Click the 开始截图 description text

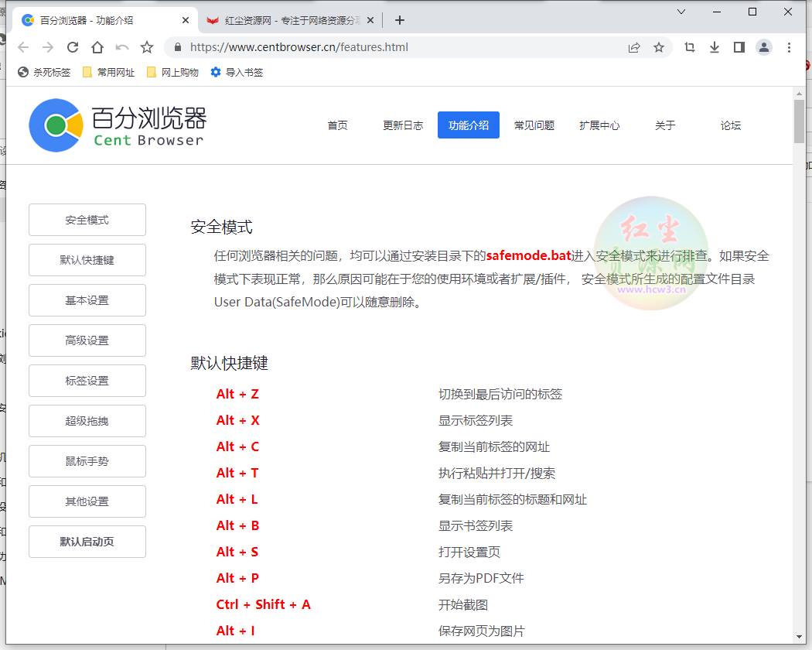click(463, 604)
